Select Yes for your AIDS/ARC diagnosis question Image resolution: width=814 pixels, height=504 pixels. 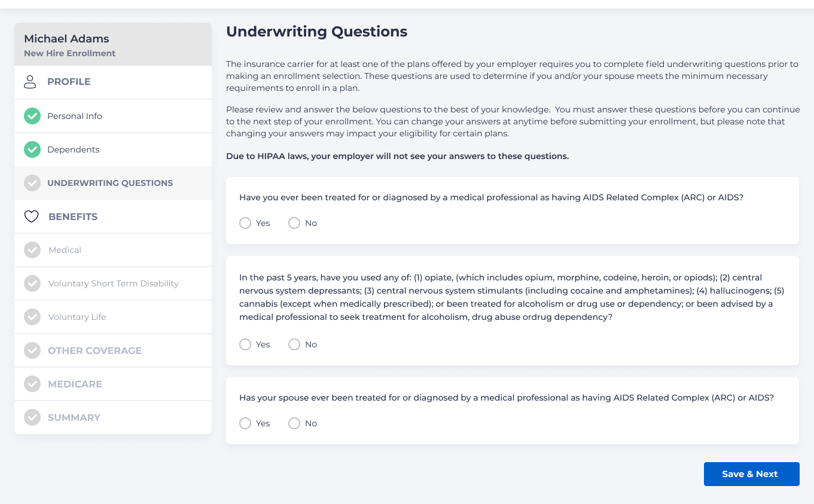click(245, 223)
